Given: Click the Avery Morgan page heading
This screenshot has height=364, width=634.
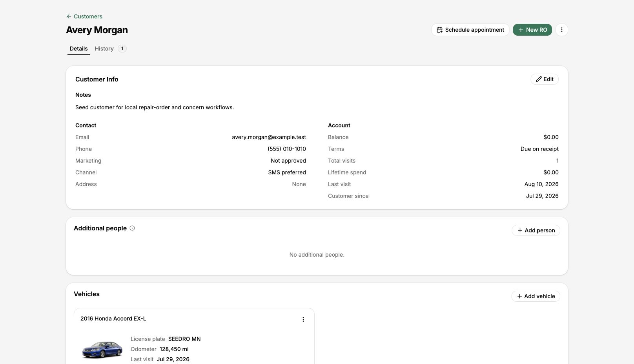Looking at the screenshot, I should pos(97,30).
